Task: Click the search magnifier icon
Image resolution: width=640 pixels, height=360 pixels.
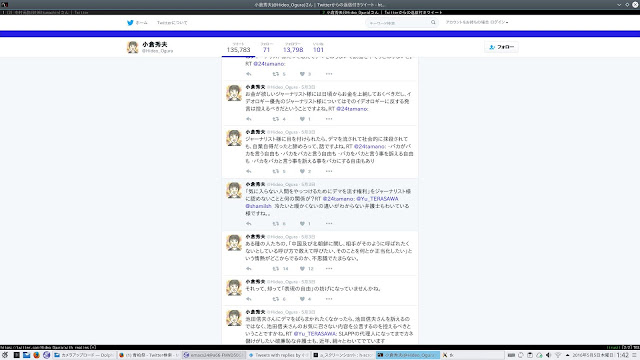Action: coord(433,23)
